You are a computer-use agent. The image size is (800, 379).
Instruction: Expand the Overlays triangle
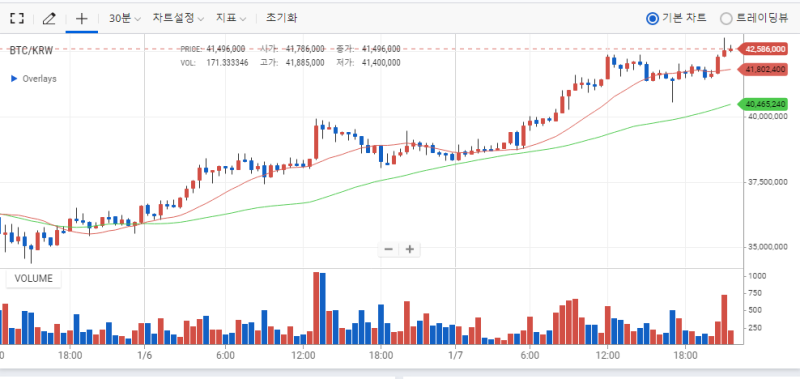click(14, 79)
